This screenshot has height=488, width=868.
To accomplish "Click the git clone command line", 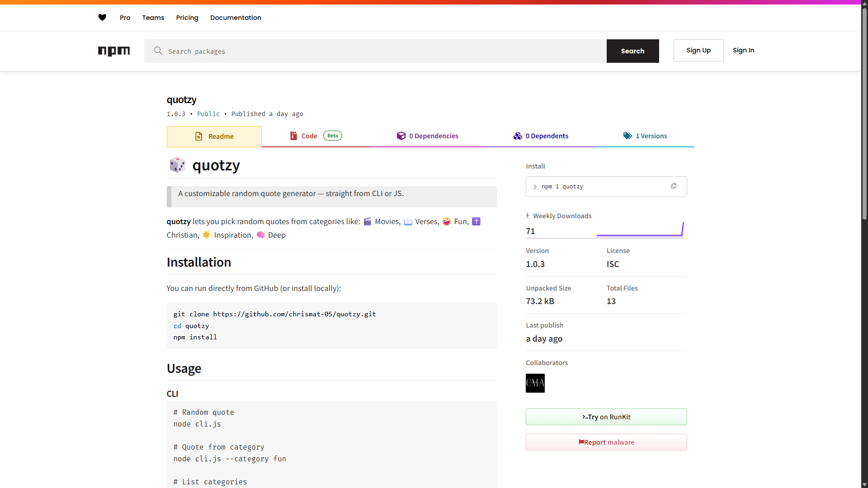I will 274,314.
